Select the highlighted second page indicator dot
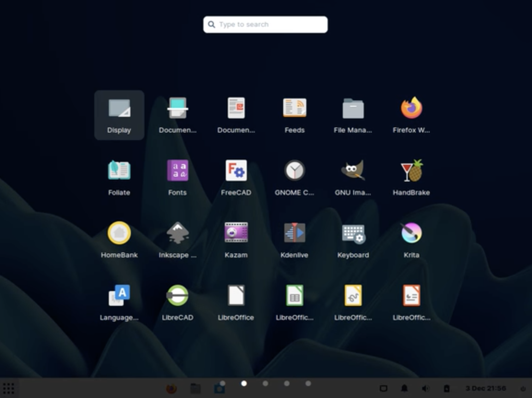The width and height of the screenshot is (532, 398). pos(244,383)
